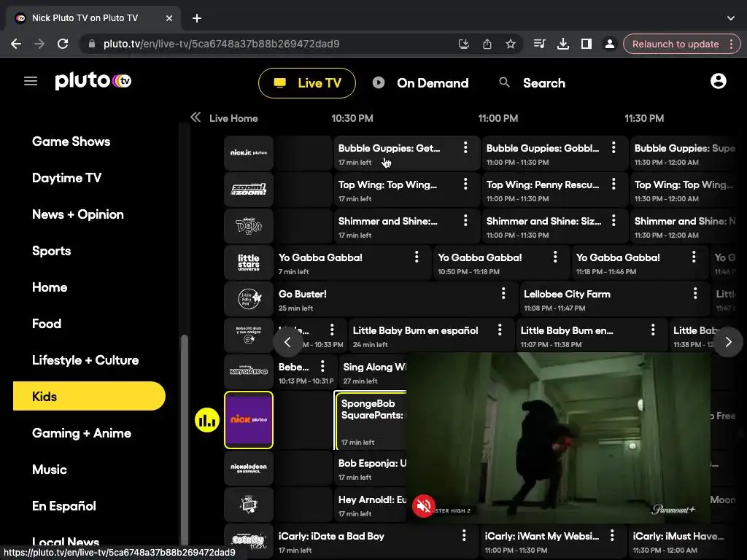The height and width of the screenshot is (560, 747).
Task: Bookmark page with star icon
Action: (x=510, y=44)
